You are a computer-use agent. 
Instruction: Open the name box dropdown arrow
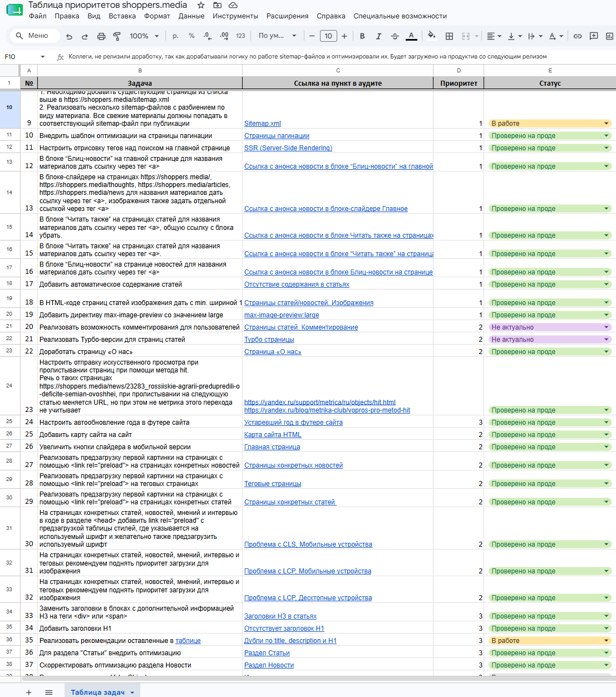pos(42,57)
